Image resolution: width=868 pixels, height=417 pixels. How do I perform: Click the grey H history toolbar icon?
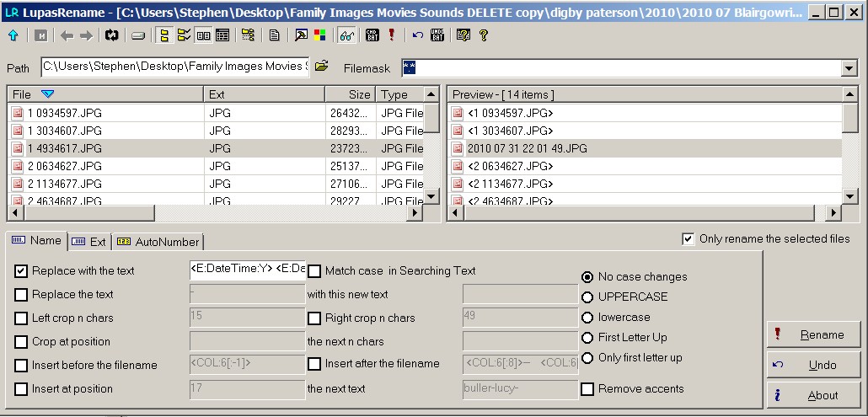(40, 36)
